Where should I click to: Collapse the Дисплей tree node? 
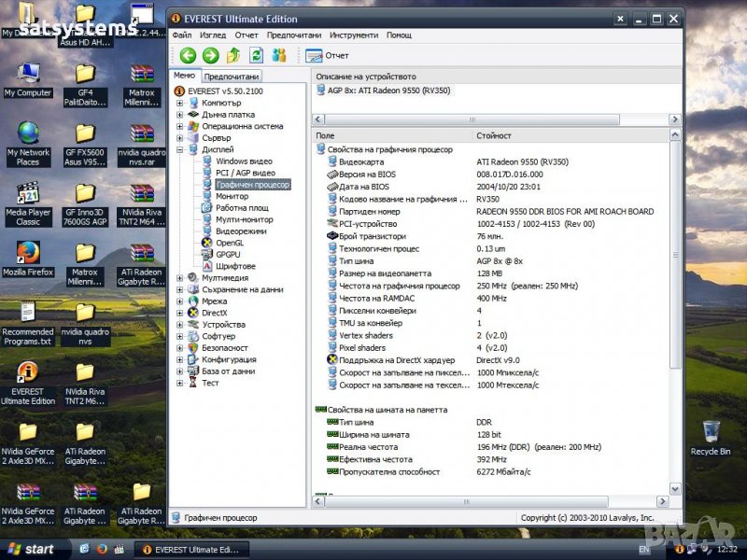pos(180,149)
